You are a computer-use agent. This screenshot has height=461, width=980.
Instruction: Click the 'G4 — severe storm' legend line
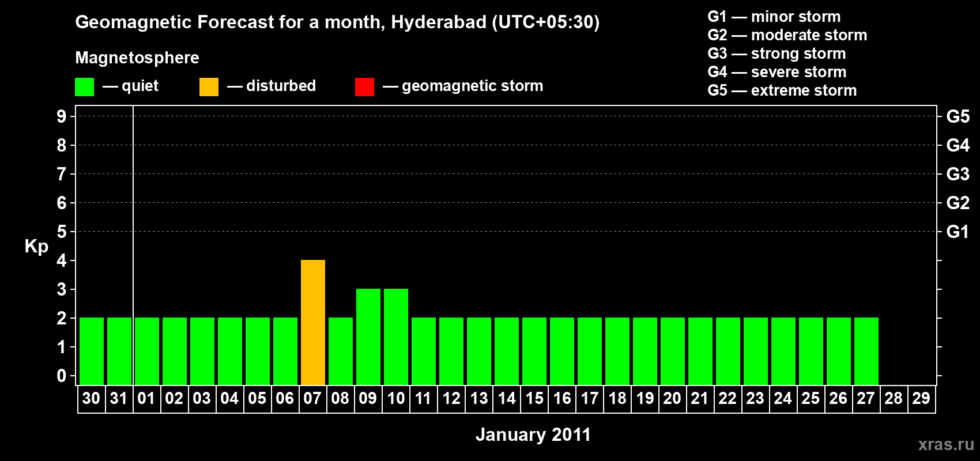[x=777, y=72]
